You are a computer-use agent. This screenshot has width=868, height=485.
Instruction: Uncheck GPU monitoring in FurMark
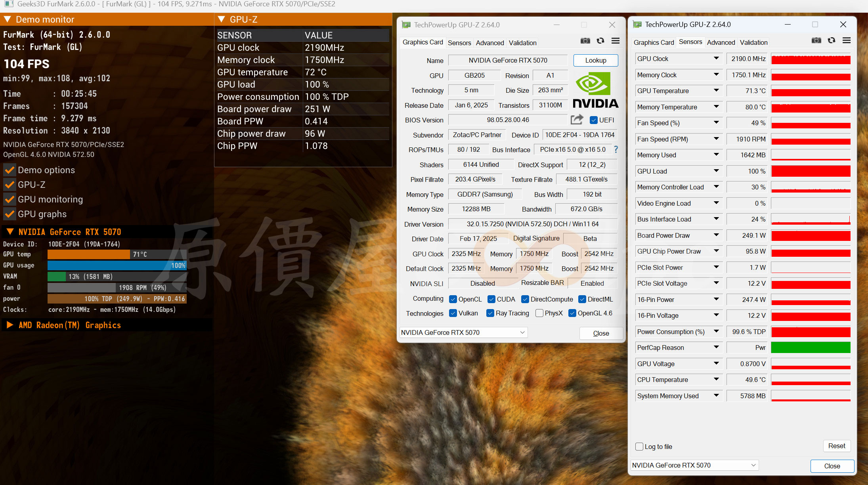pyautogui.click(x=10, y=199)
